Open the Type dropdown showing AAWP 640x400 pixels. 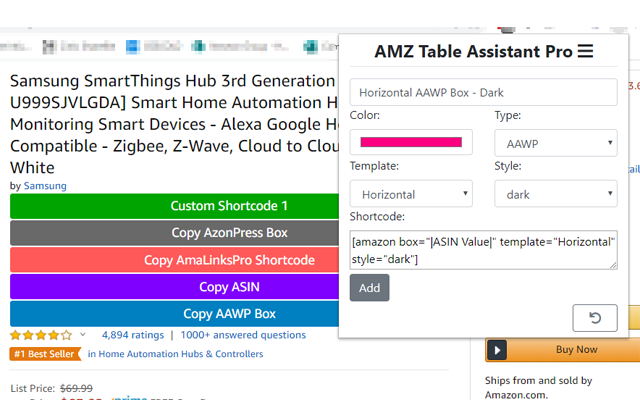(x=555, y=143)
